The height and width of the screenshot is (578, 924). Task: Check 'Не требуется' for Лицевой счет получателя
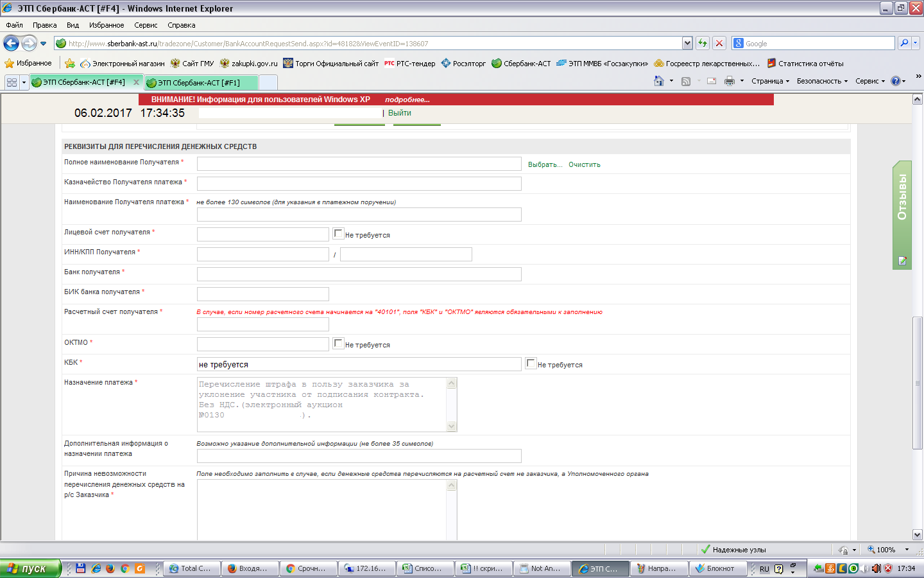(338, 234)
